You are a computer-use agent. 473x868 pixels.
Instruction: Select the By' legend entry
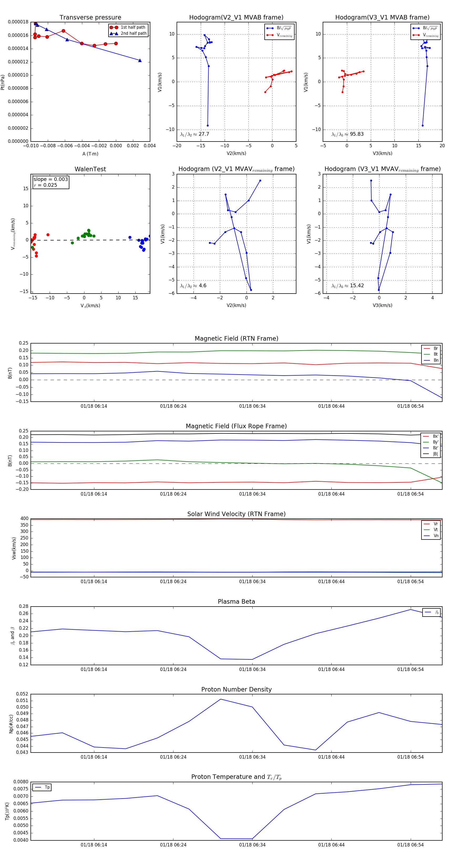click(x=431, y=442)
